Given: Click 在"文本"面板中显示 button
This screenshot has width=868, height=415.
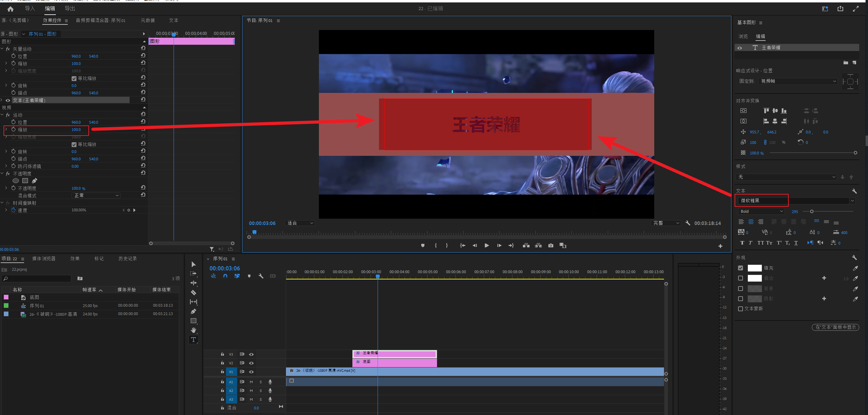Looking at the screenshot, I should click(x=835, y=327).
